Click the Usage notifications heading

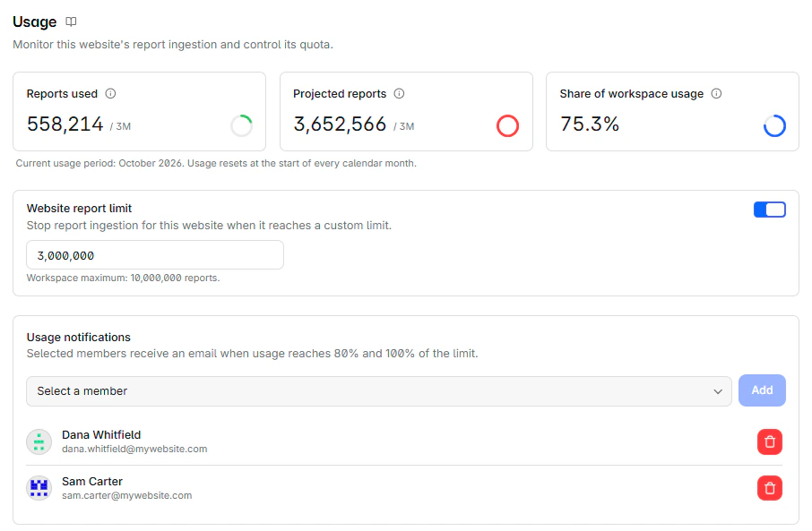79,338
